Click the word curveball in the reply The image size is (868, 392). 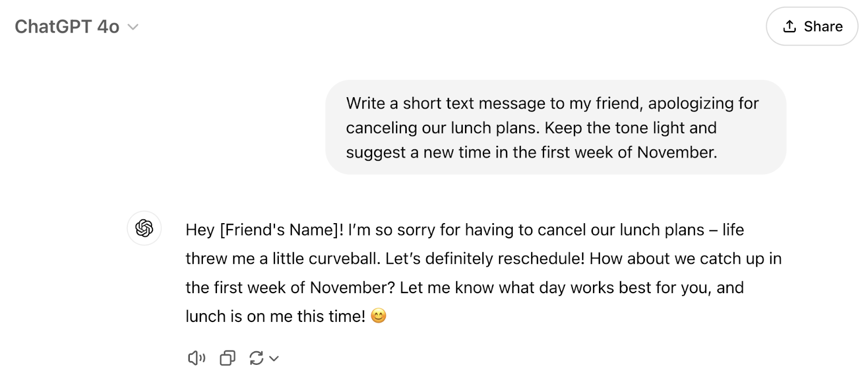click(342, 258)
